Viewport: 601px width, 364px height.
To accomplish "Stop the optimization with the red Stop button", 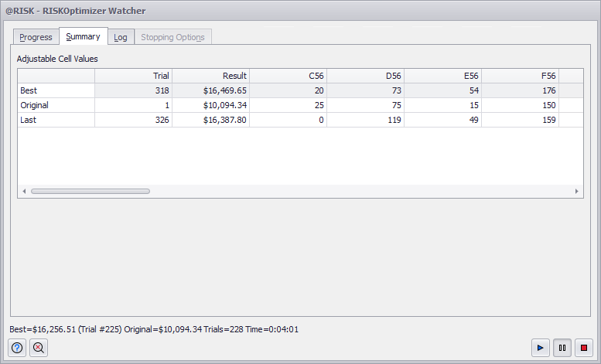I will point(584,348).
